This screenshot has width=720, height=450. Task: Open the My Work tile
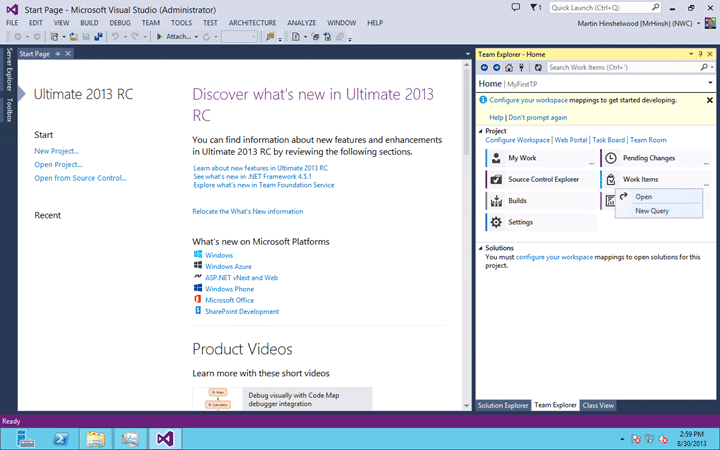tap(540, 158)
